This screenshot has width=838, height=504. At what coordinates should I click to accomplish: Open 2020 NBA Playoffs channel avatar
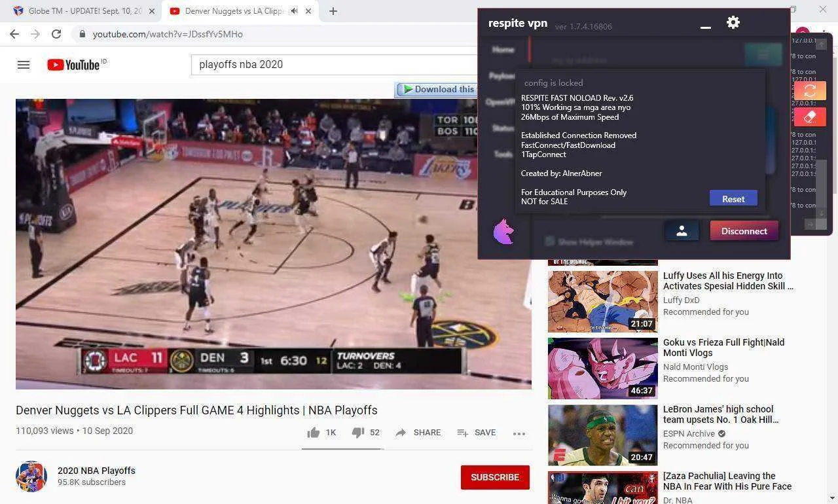pyautogui.click(x=31, y=477)
